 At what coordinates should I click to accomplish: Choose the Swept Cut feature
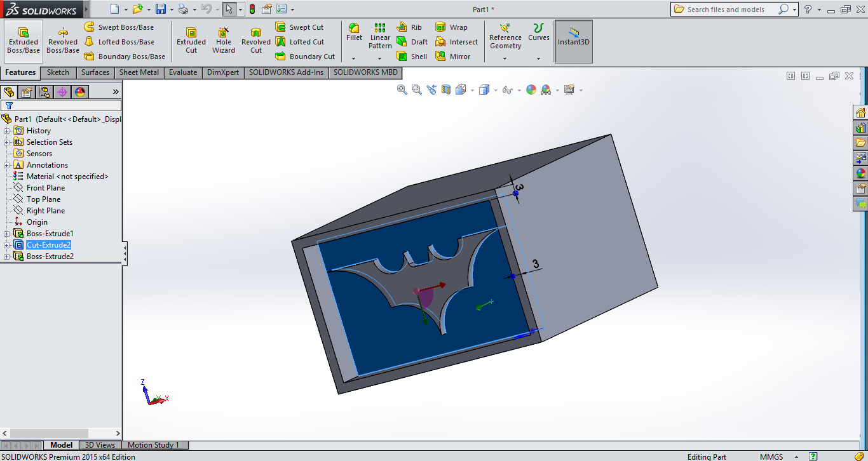(x=300, y=27)
